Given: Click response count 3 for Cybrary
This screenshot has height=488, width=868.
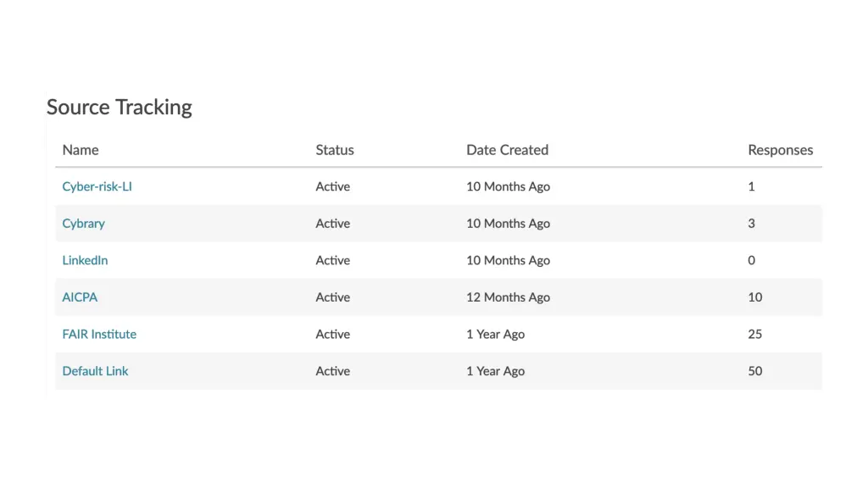Looking at the screenshot, I should [x=751, y=224].
